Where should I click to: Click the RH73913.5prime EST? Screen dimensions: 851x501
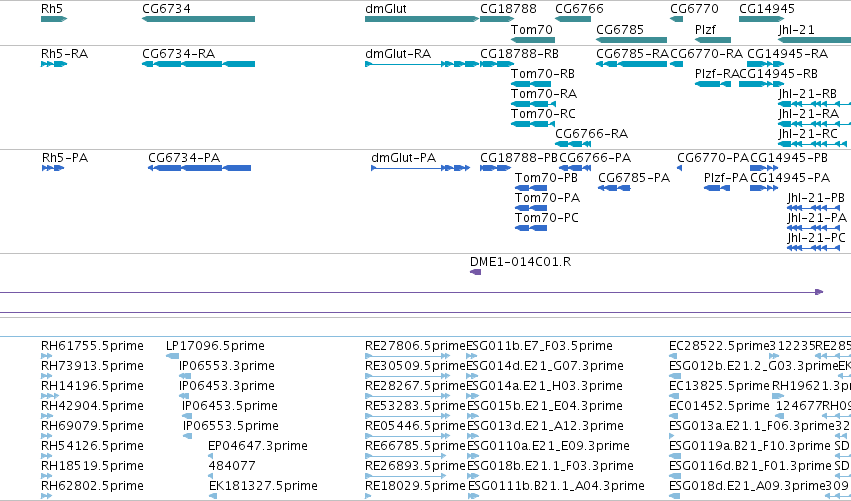(x=48, y=376)
